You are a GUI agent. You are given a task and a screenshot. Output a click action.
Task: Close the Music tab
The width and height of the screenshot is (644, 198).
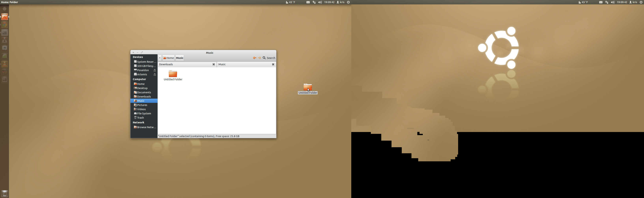click(x=273, y=64)
